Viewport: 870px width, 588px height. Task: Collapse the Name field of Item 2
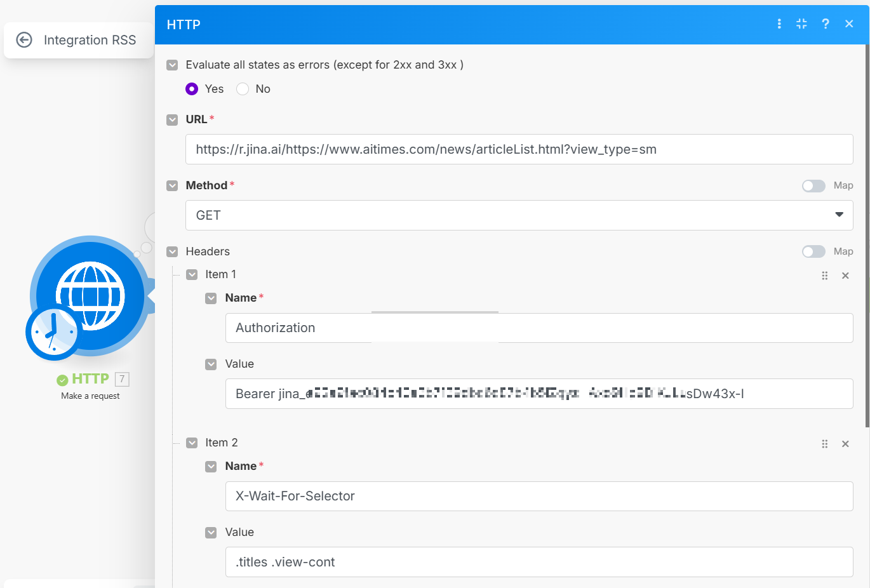211,466
